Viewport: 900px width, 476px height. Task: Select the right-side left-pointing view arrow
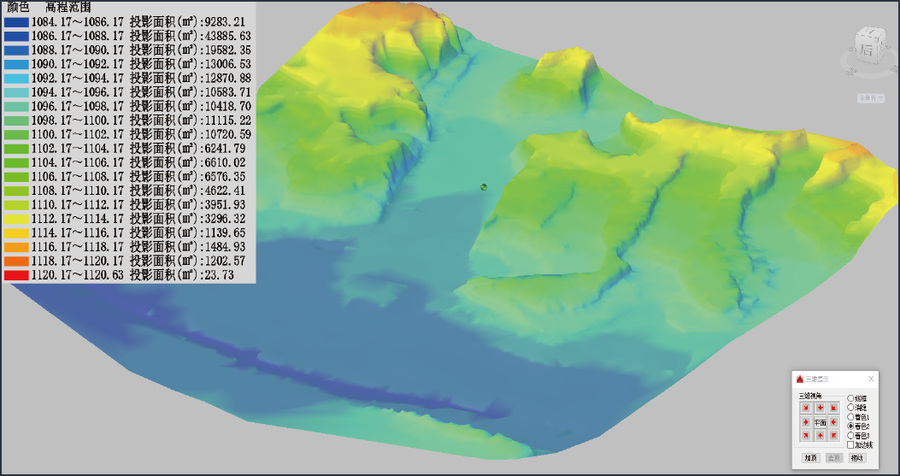[834, 422]
